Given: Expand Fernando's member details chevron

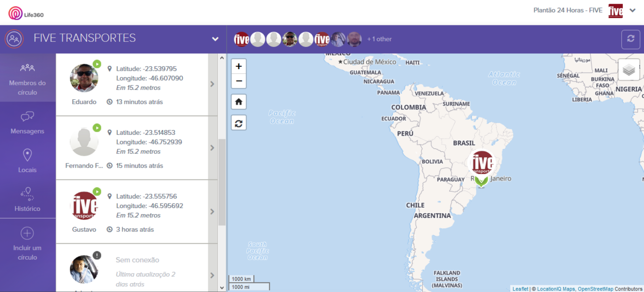Looking at the screenshot, I should coord(212,148).
